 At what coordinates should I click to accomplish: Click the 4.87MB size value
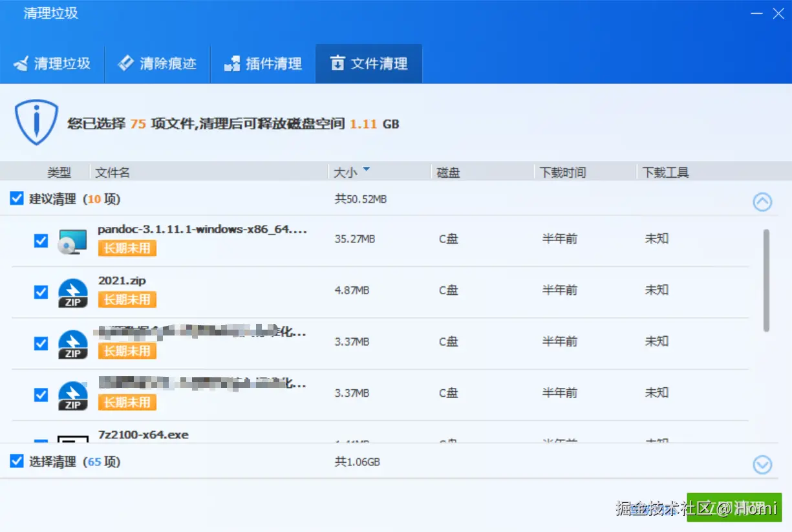coord(352,291)
